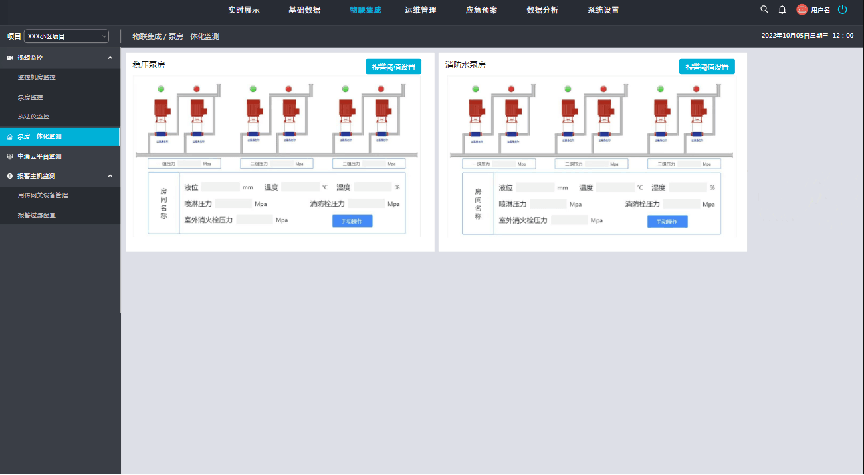Select the 中控室平台监测 sidebar item
Image resolution: width=864 pixels, height=475 pixels.
tap(60, 156)
